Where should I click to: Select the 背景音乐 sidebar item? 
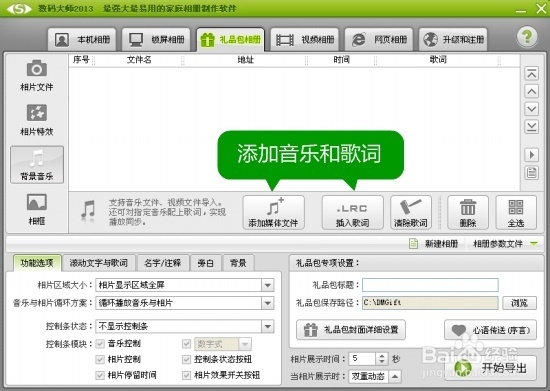point(37,164)
